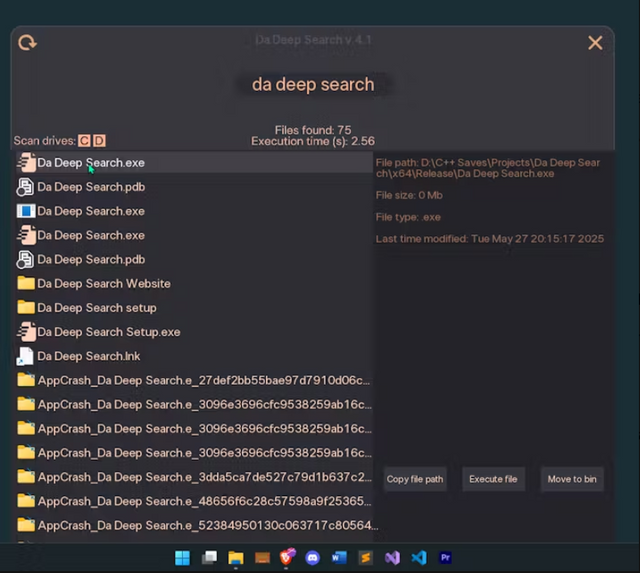Click folder icon of AppCrash 3dda5ca7de527c79d1b637c2

[x=26, y=477]
